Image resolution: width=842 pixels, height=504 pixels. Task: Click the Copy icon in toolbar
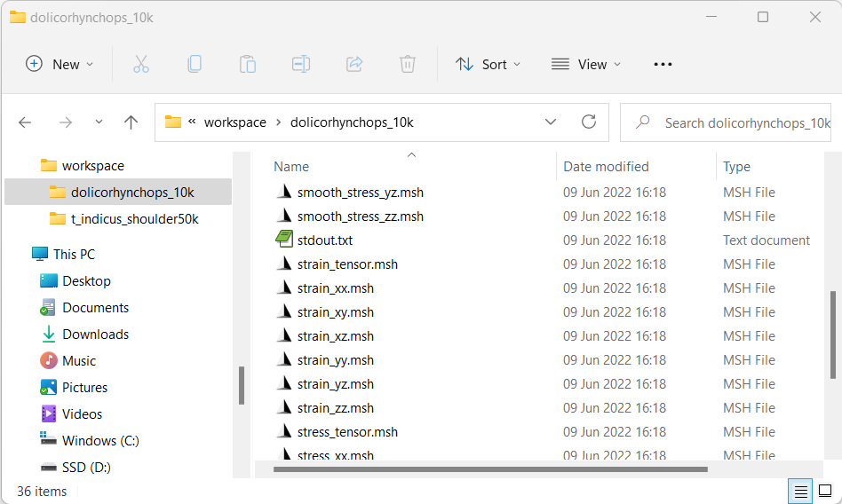pos(194,64)
